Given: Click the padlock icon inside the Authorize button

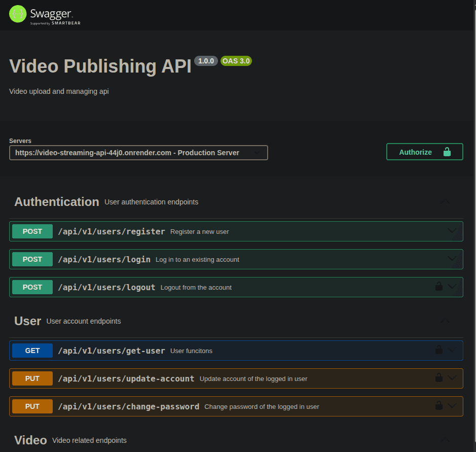Looking at the screenshot, I should 447,152.
